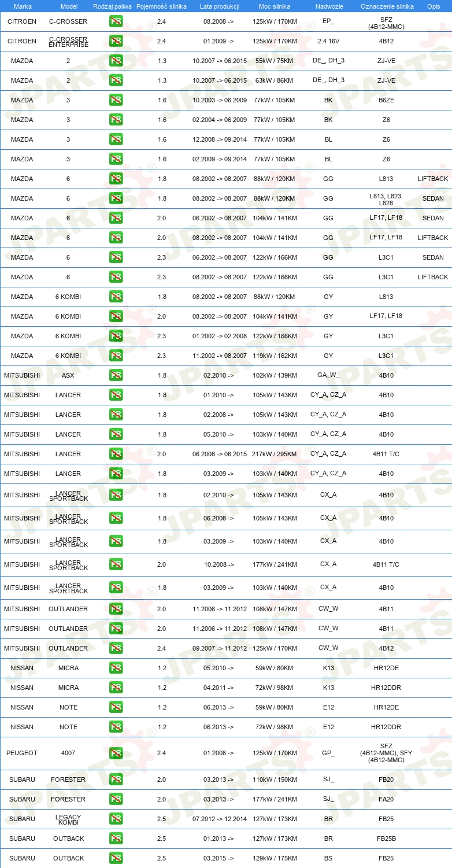
Task: Click the fuel icon in OUTBACK FB25B row
Action: [x=116, y=839]
